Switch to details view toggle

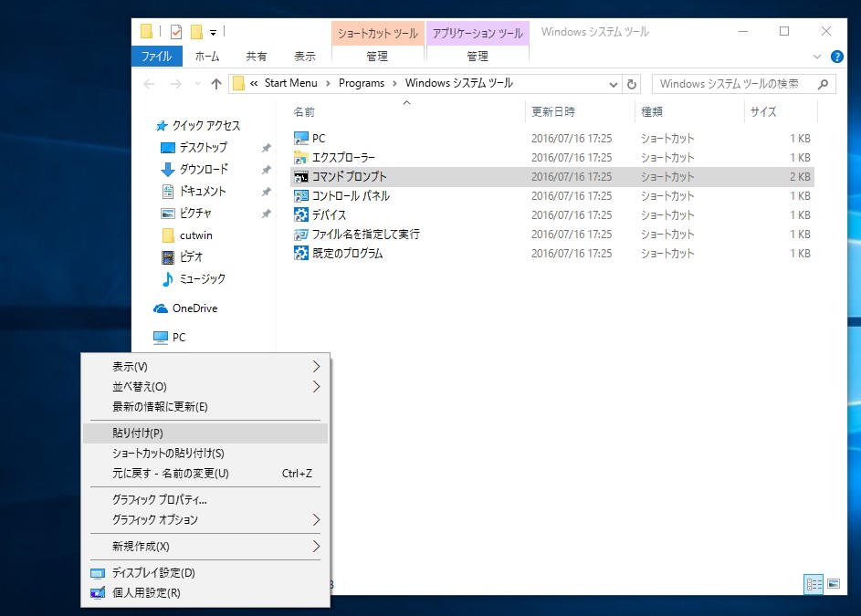pyautogui.click(x=813, y=584)
